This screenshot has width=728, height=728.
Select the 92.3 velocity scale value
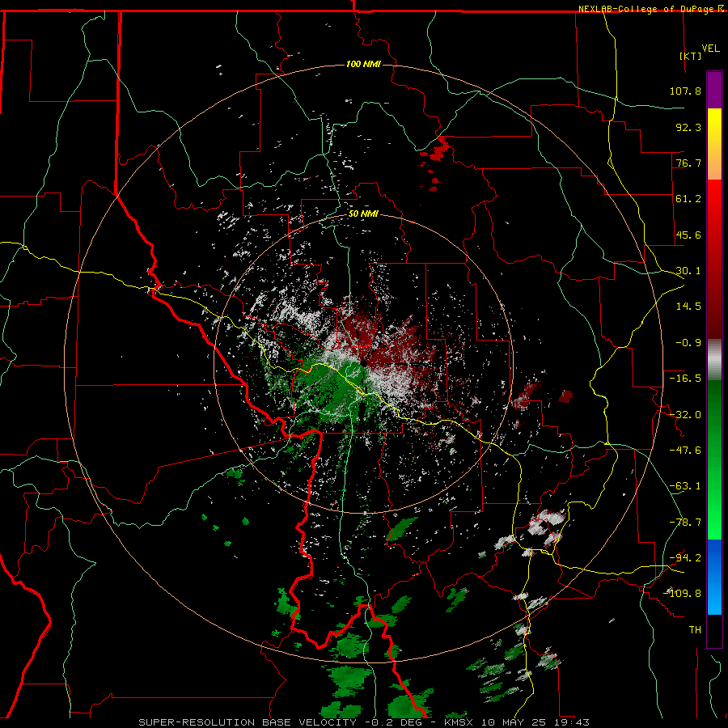(688, 127)
